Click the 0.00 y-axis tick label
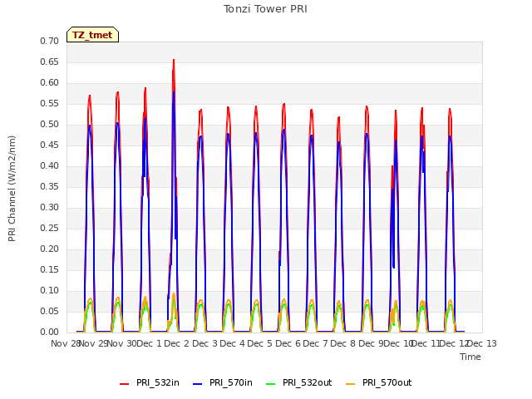Image resolution: width=532 pixels, height=399 pixels. (50, 332)
